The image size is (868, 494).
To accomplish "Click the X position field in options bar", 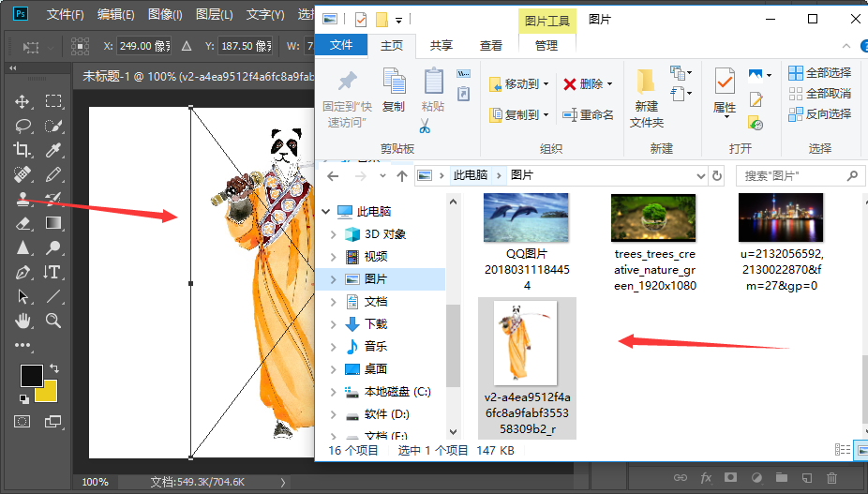I will click(144, 46).
